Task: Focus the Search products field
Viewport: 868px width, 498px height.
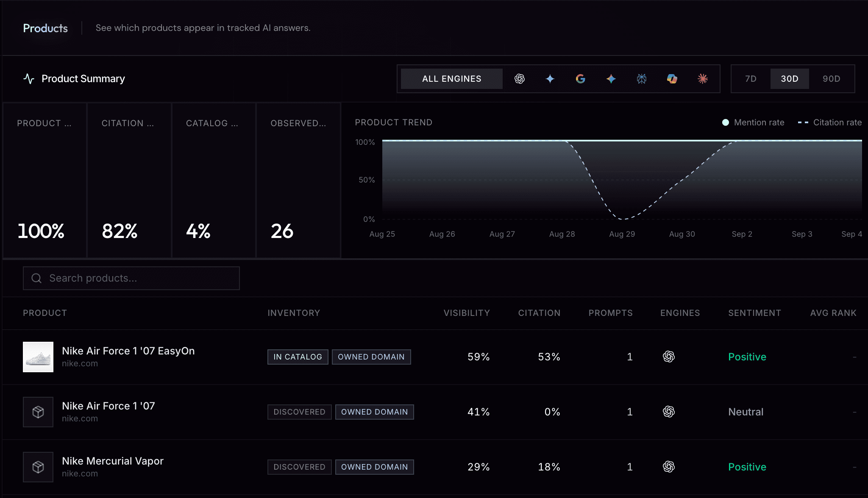Action: tap(131, 278)
